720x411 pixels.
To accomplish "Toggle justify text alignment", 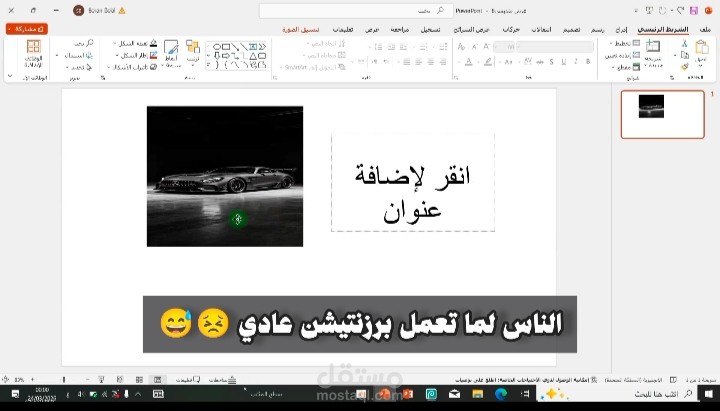I will coord(407,62).
